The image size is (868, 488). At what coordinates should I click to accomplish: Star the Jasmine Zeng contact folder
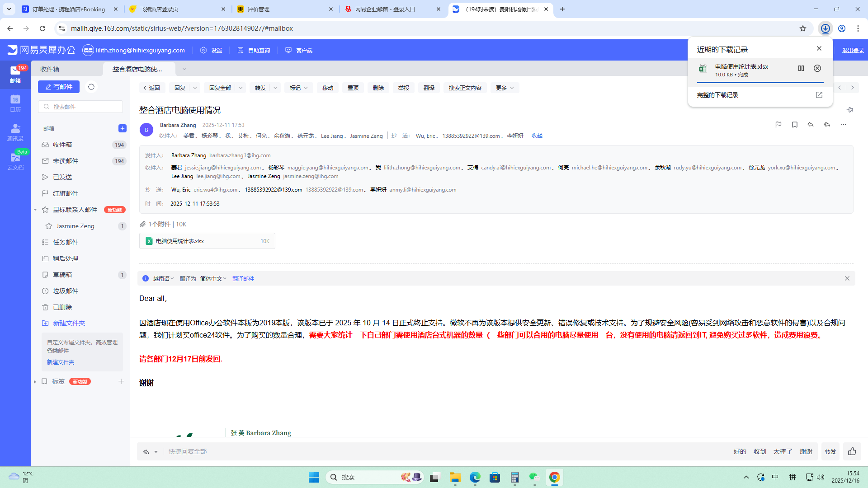pos(49,226)
